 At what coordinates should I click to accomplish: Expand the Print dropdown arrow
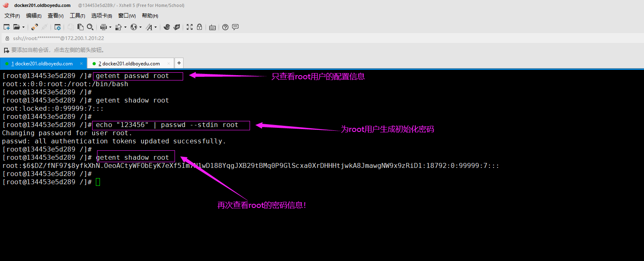[x=110, y=27]
